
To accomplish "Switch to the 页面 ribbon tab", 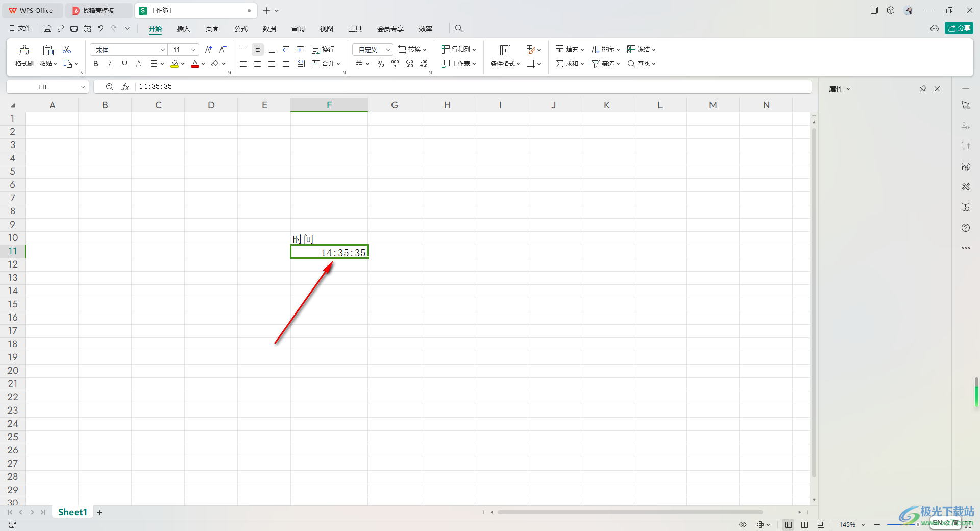I will pos(212,29).
